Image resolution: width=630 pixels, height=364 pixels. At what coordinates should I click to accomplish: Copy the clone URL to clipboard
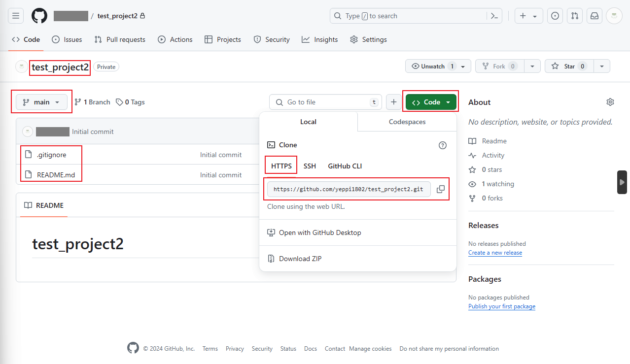click(x=441, y=189)
